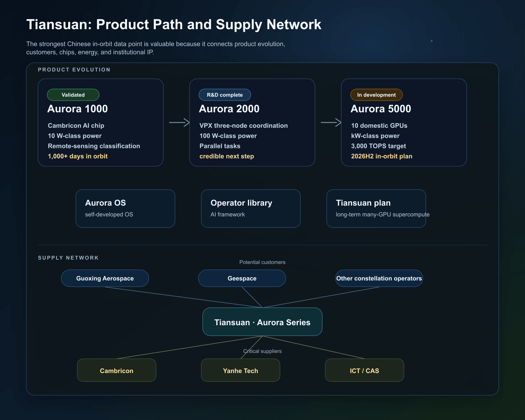Click Other constellation operators node

pyautogui.click(x=379, y=278)
